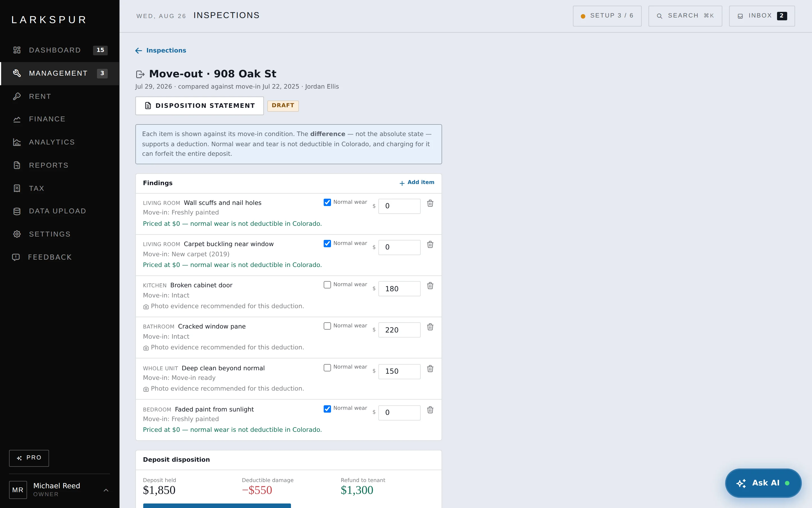Click the Reports document icon
The width and height of the screenshot is (812, 508).
click(17, 165)
